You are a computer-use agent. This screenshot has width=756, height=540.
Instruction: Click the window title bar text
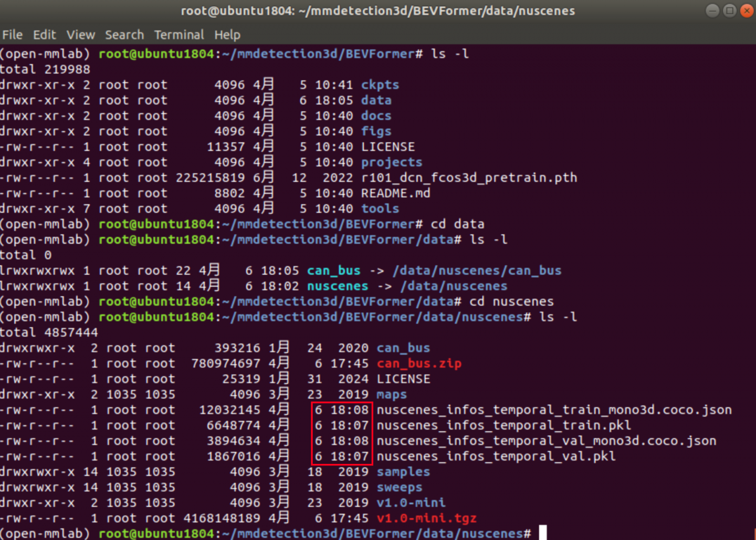(378, 11)
